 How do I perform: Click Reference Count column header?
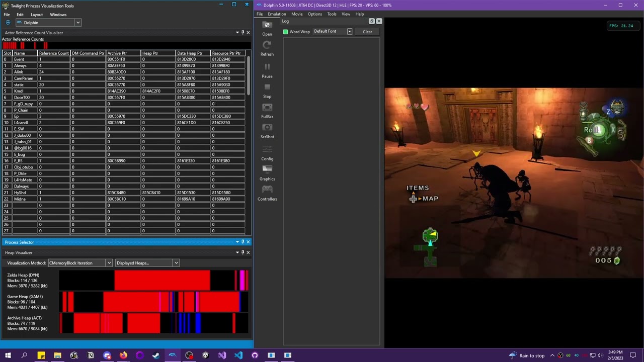(x=54, y=53)
